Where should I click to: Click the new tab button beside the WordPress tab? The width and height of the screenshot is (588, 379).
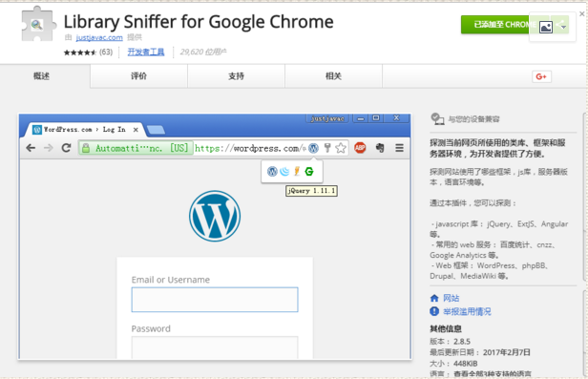coord(156,130)
